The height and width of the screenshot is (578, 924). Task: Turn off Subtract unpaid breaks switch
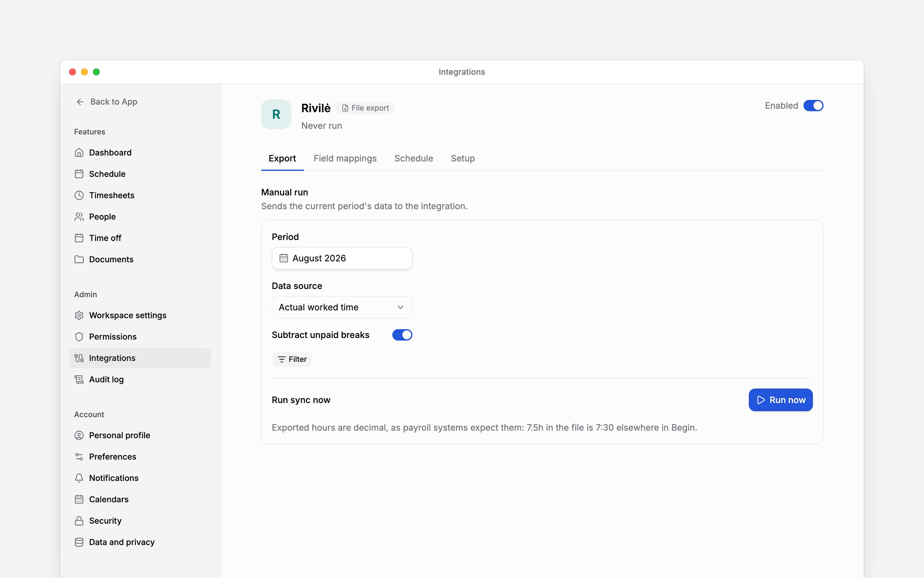click(x=402, y=335)
